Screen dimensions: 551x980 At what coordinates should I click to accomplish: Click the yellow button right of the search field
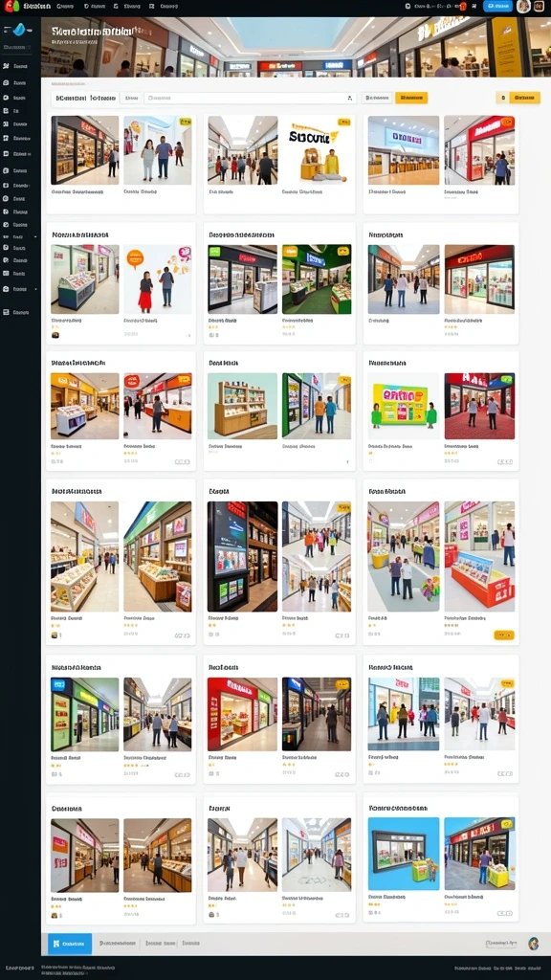tap(411, 98)
